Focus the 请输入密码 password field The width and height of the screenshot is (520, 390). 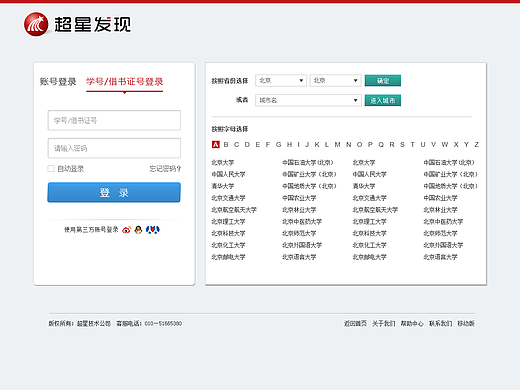(114, 148)
